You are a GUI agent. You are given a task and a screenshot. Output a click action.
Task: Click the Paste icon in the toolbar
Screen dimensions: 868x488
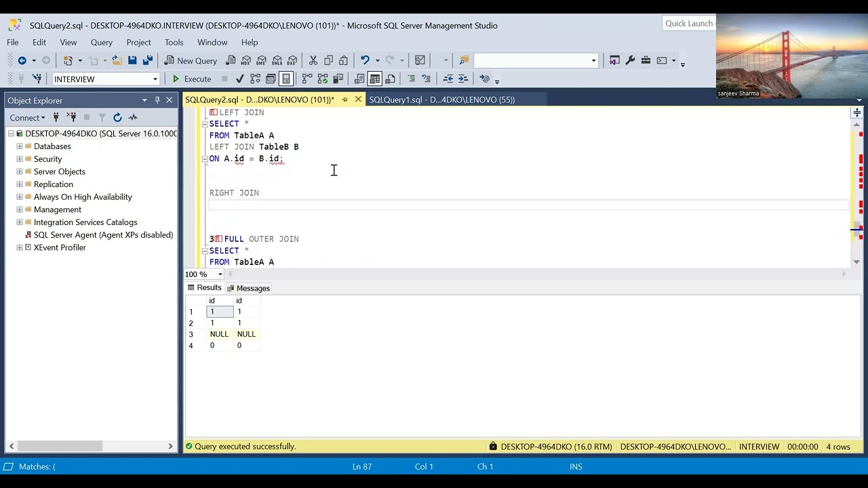click(x=343, y=60)
